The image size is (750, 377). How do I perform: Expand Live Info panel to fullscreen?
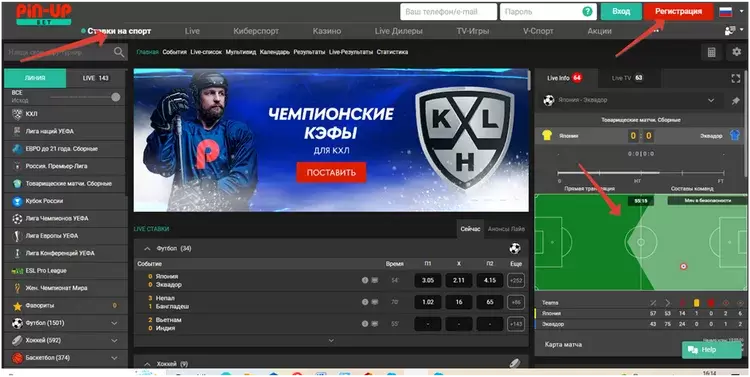click(736, 78)
